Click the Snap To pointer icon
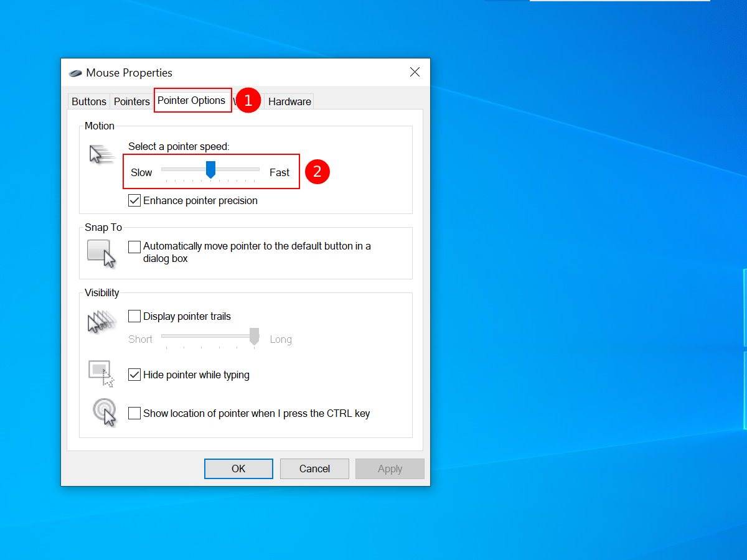Screen dimensions: 747x560 coord(101,253)
